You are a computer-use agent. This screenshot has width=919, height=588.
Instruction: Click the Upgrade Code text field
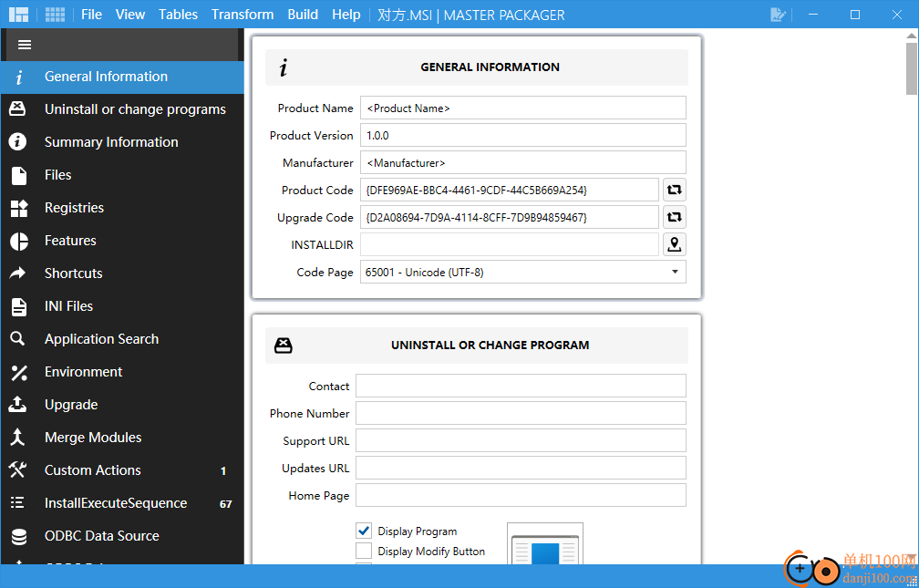[x=510, y=218]
